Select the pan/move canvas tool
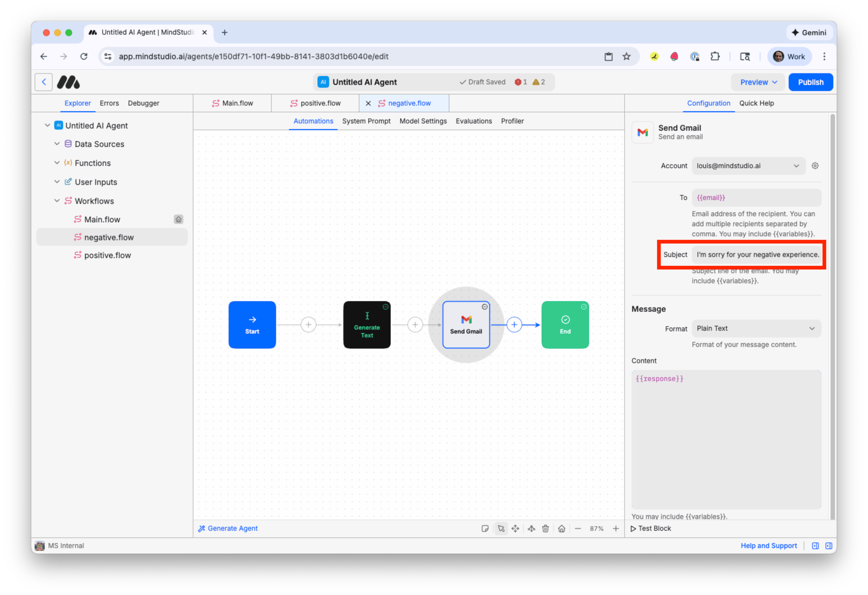Screen dimensions: 868x595 [515, 529]
